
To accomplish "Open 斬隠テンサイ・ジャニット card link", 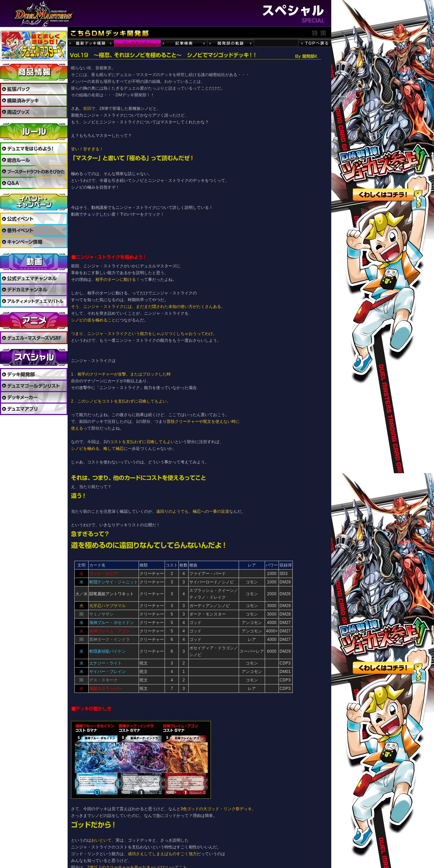I will click(113, 582).
